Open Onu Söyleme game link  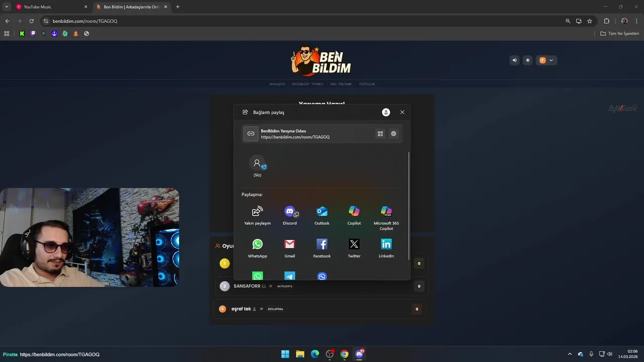click(x=341, y=84)
